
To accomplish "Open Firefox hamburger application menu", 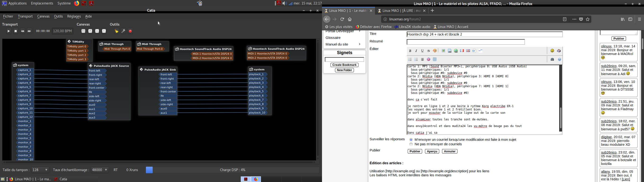I will (640, 19).
